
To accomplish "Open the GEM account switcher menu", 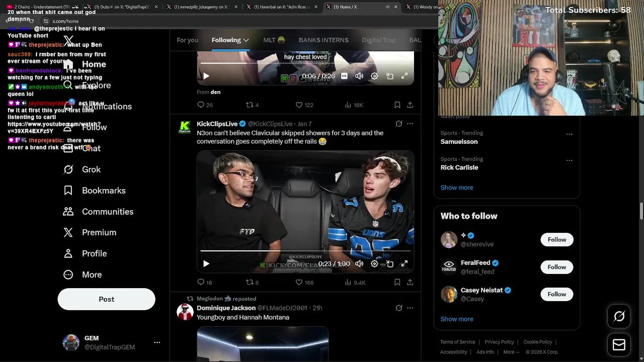I will [x=157, y=342].
